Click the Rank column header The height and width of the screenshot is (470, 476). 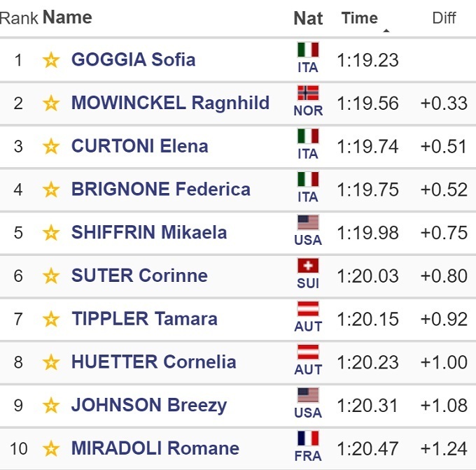click(x=19, y=18)
